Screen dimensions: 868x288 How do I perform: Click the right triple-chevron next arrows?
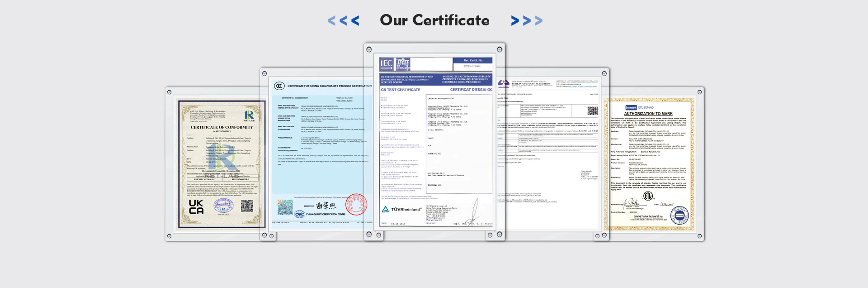click(527, 20)
